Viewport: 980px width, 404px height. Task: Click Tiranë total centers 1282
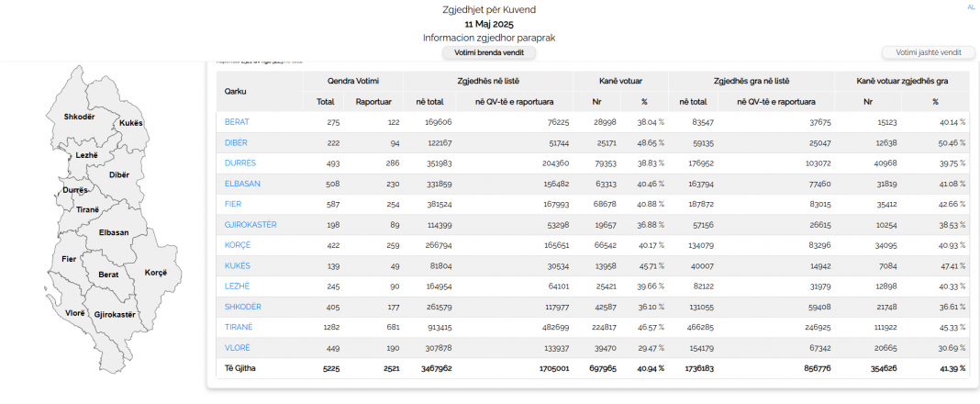click(331, 327)
